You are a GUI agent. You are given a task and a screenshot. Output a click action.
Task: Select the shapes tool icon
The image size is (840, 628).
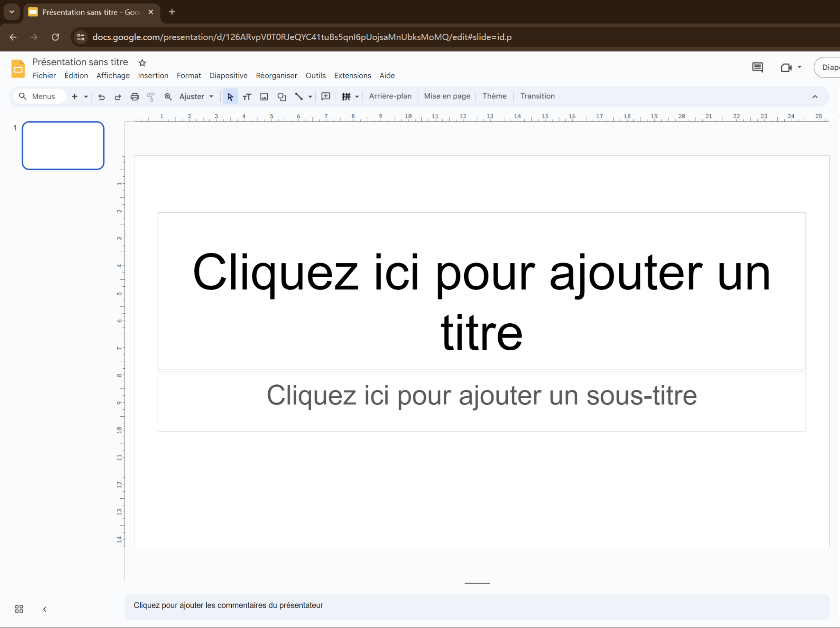point(281,97)
